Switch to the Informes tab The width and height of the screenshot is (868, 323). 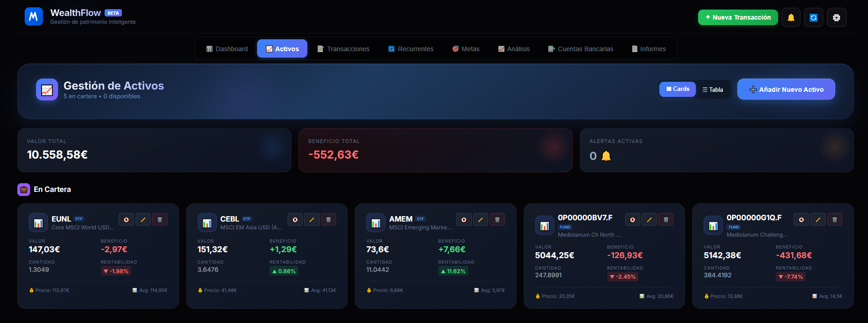click(x=648, y=49)
